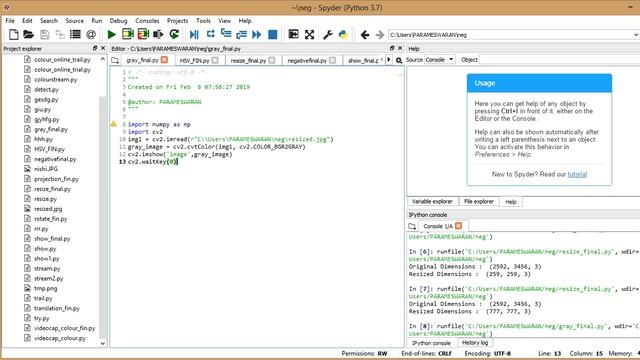This screenshot has height=360, width=640.
Task: Open the Consoles menu
Action: click(147, 20)
